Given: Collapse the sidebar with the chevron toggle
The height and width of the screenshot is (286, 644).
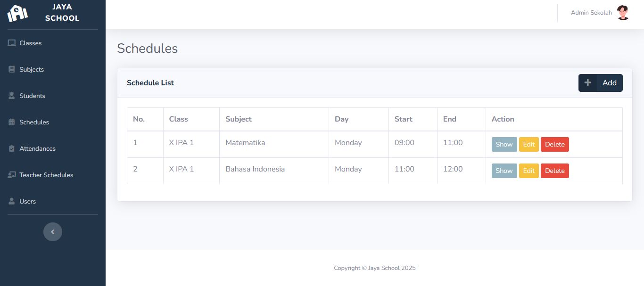Looking at the screenshot, I should [x=53, y=232].
